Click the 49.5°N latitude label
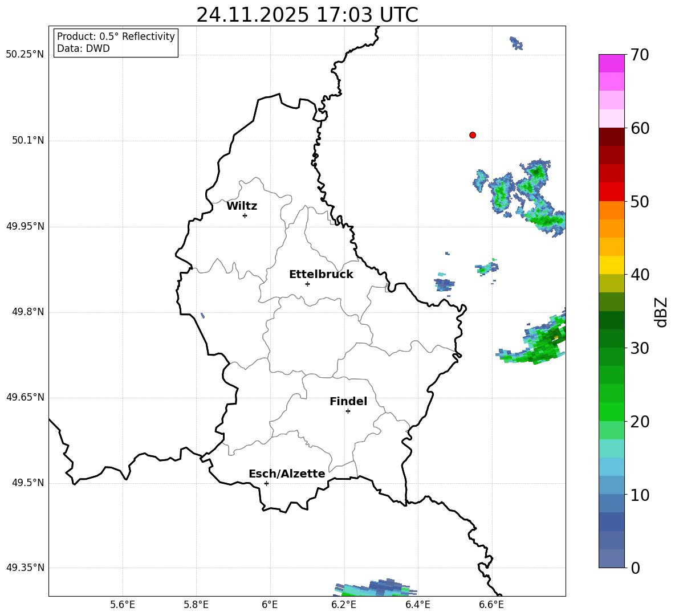This screenshot has width=675, height=616. (28, 483)
